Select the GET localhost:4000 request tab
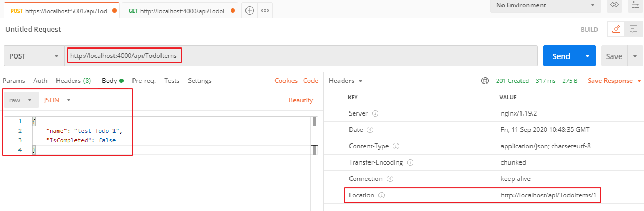 click(179, 11)
